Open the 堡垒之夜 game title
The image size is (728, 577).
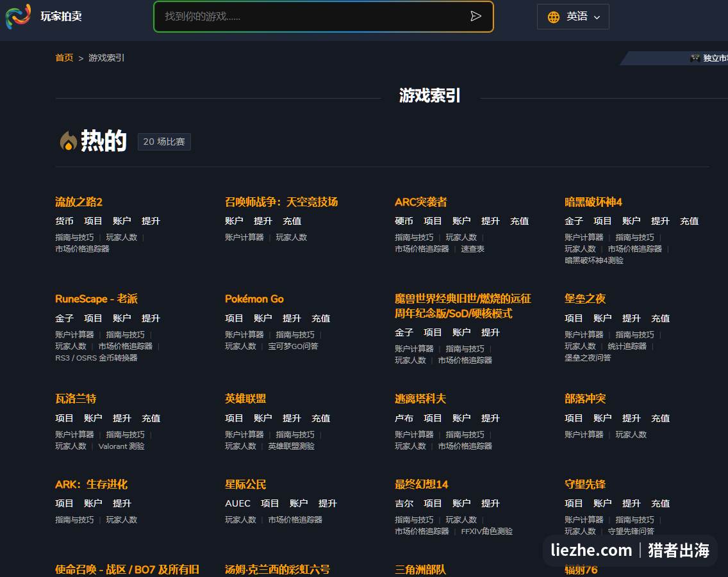tap(584, 298)
